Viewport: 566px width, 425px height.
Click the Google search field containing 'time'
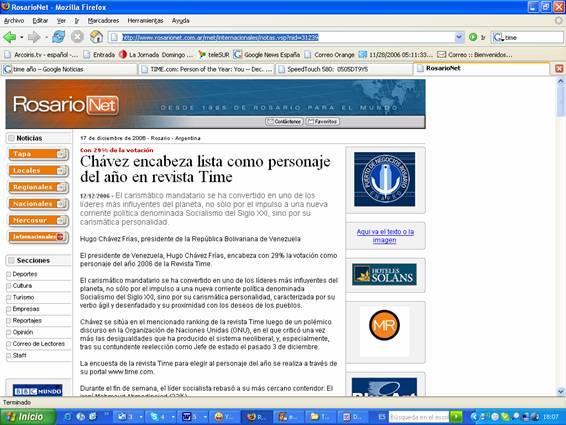click(534, 37)
